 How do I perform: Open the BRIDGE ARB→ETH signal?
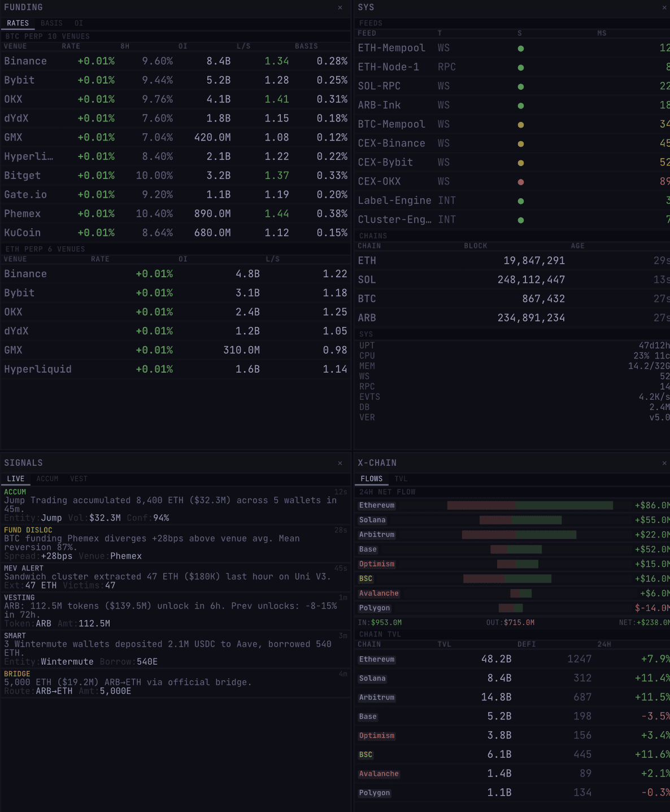pos(176,683)
